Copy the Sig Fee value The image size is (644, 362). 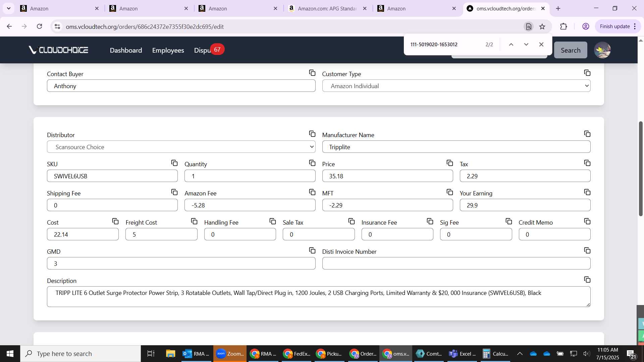point(508,222)
